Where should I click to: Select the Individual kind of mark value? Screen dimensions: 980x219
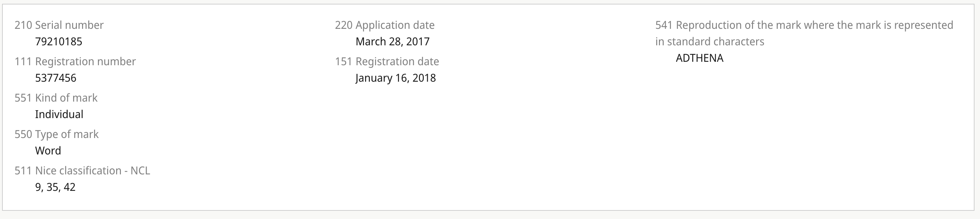coord(59,114)
